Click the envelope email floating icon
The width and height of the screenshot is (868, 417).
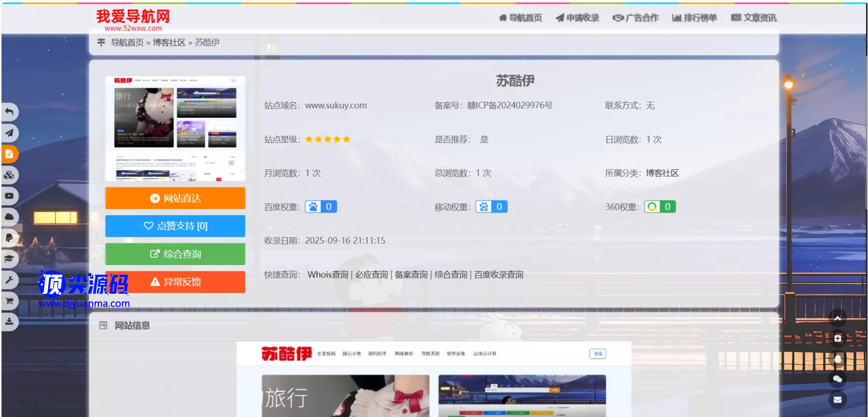pyautogui.click(x=837, y=399)
